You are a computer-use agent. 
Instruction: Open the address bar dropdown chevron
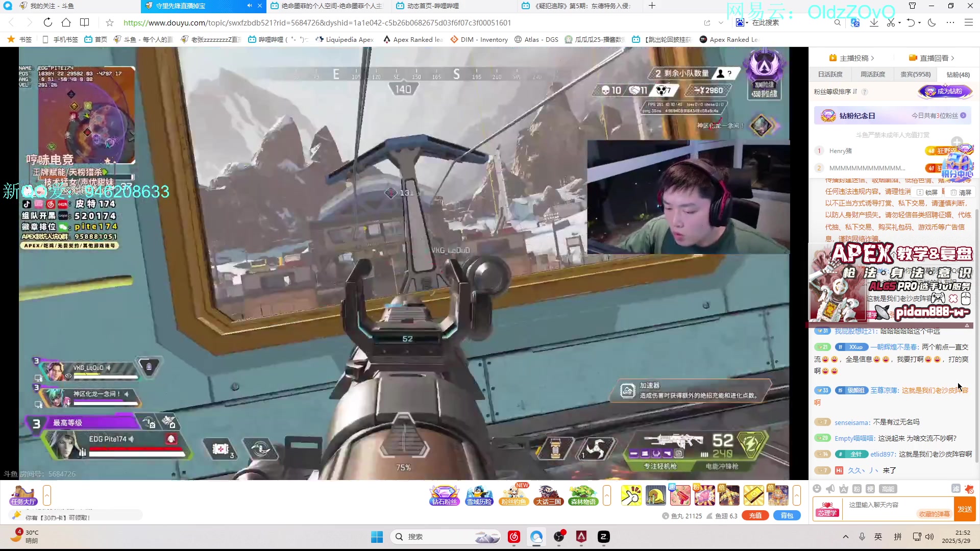[721, 22]
